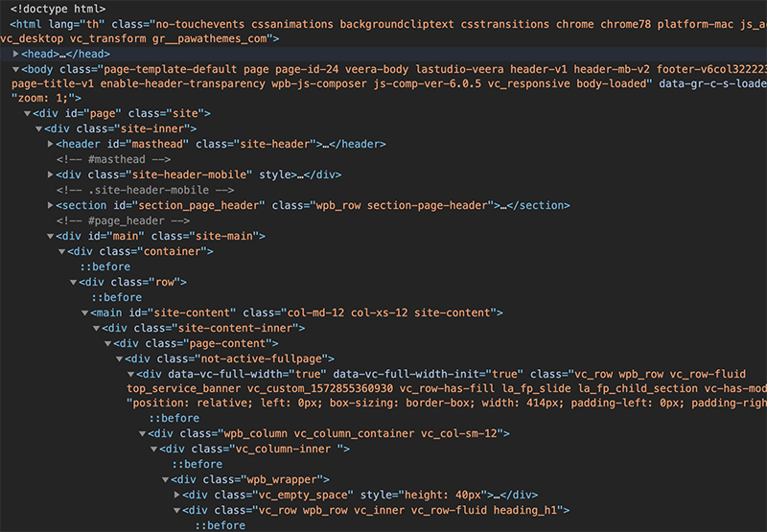Select the wpb_wrapper div line
The height and width of the screenshot is (532, 767).
250,479
